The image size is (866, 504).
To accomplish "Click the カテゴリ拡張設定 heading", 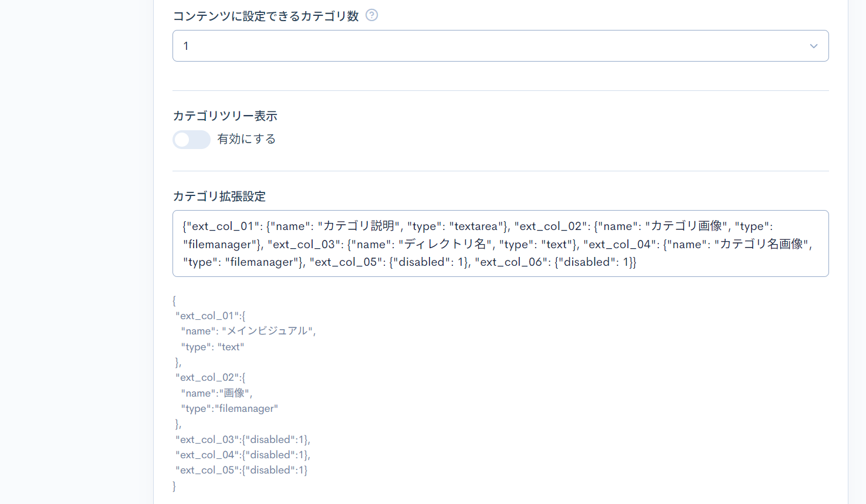I will [x=219, y=197].
